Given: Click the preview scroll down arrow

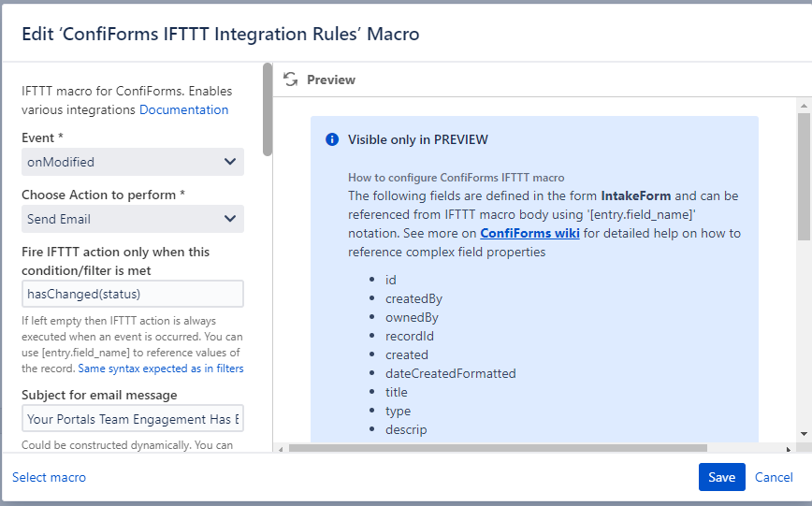Looking at the screenshot, I should click(x=804, y=434).
